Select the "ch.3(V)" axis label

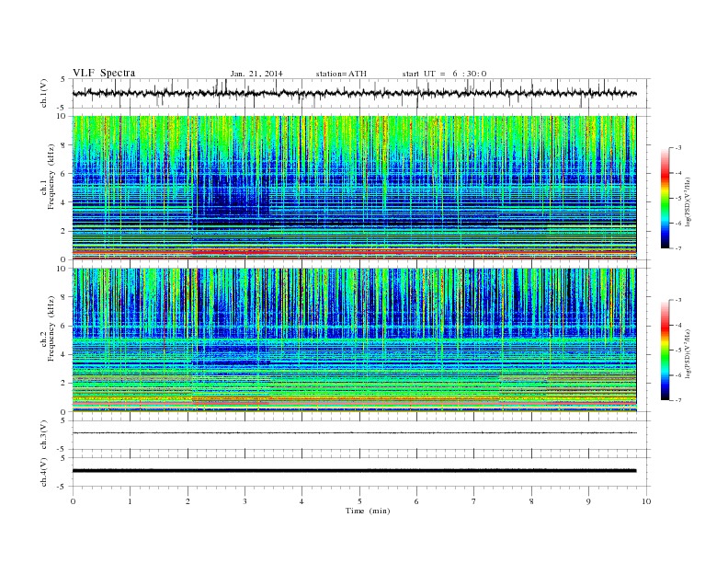(x=44, y=435)
